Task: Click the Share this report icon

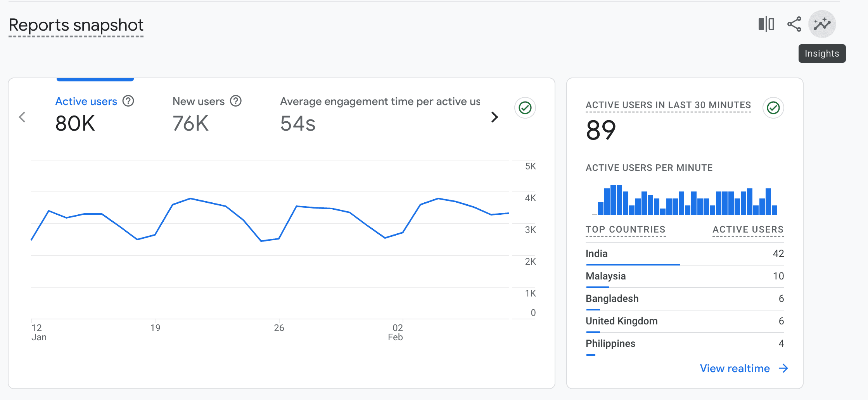Action: (794, 24)
